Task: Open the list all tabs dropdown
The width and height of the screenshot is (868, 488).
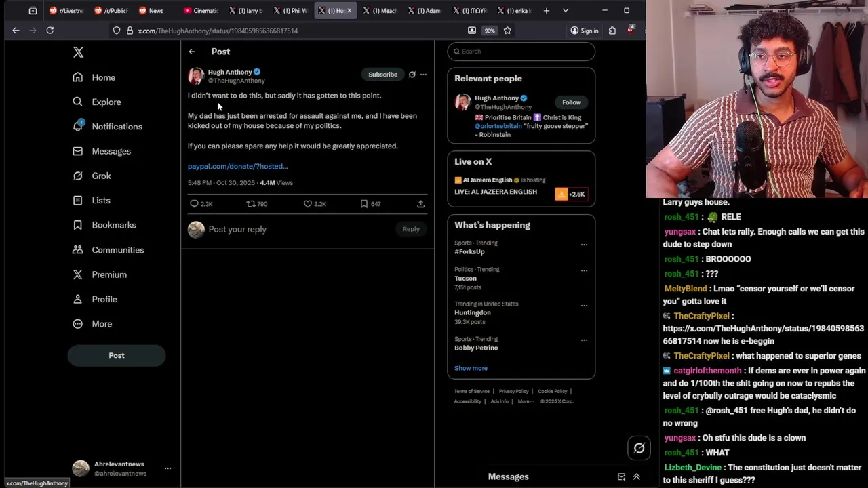Action: pos(566,11)
